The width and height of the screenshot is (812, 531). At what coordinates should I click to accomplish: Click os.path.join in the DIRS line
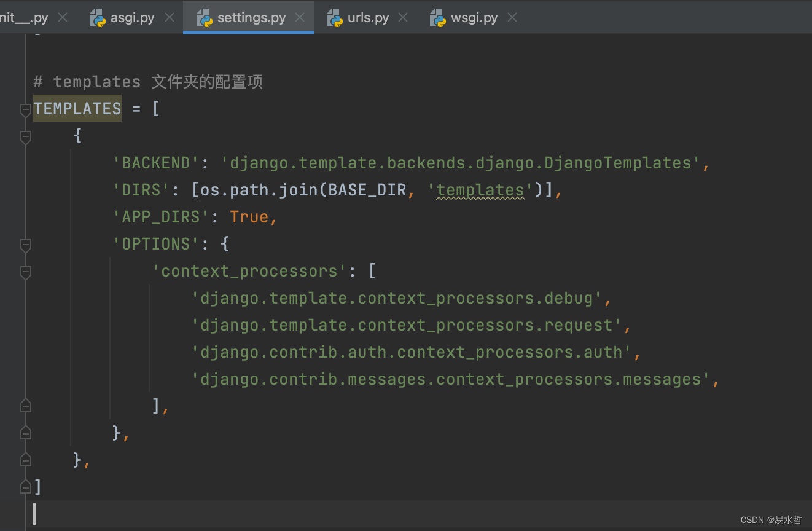coord(259,190)
